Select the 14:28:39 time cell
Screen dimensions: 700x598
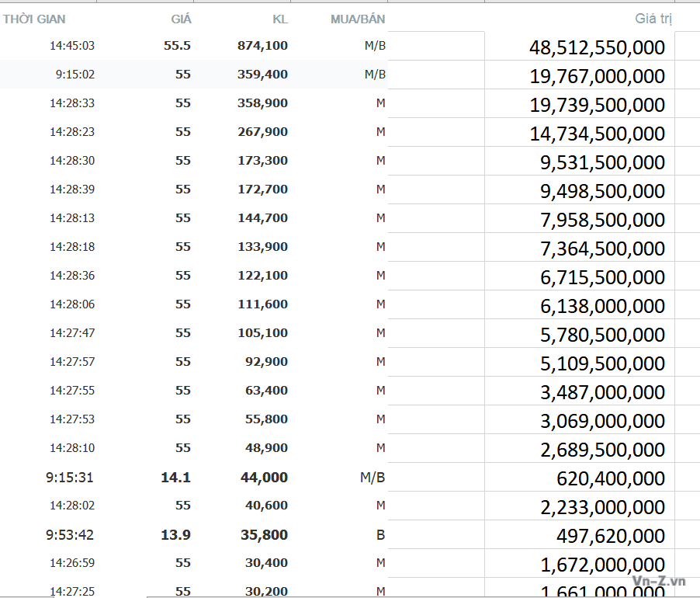pyautogui.click(x=72, y=189)
